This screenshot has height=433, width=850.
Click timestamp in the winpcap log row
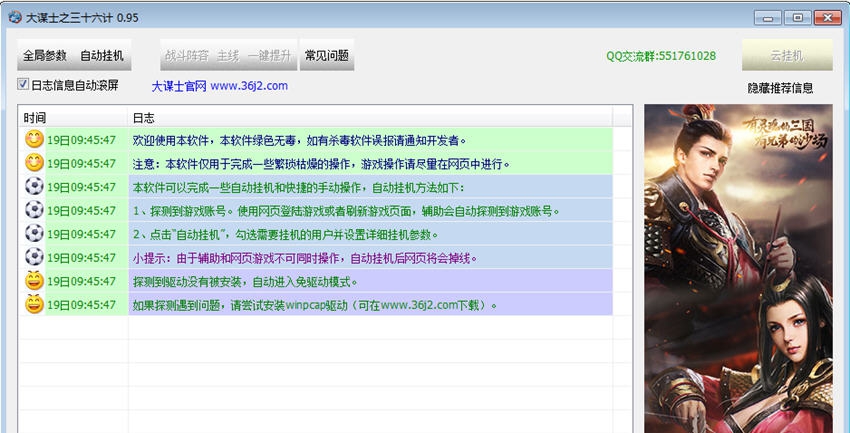coord(81,304)
